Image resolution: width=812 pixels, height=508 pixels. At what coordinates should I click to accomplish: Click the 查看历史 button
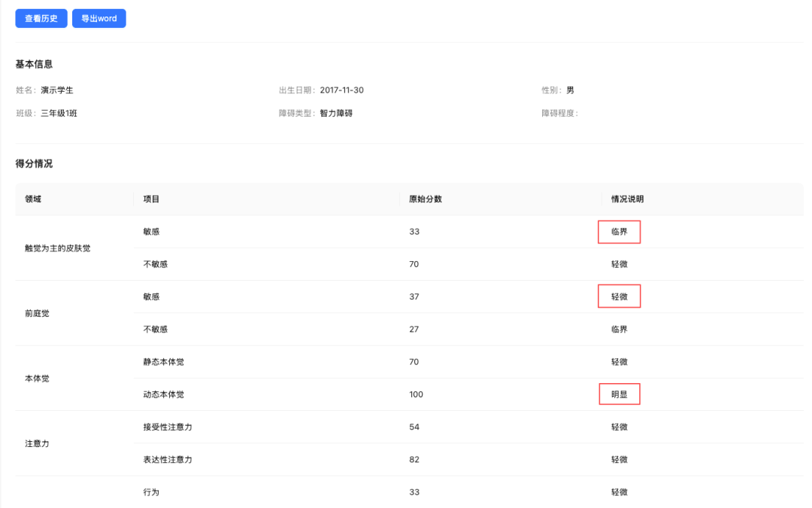(41, 19)
